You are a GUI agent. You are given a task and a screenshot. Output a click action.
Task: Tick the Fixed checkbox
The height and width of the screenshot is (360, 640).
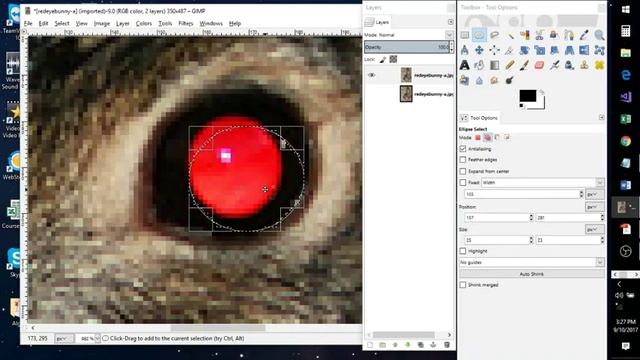point(463,182)
